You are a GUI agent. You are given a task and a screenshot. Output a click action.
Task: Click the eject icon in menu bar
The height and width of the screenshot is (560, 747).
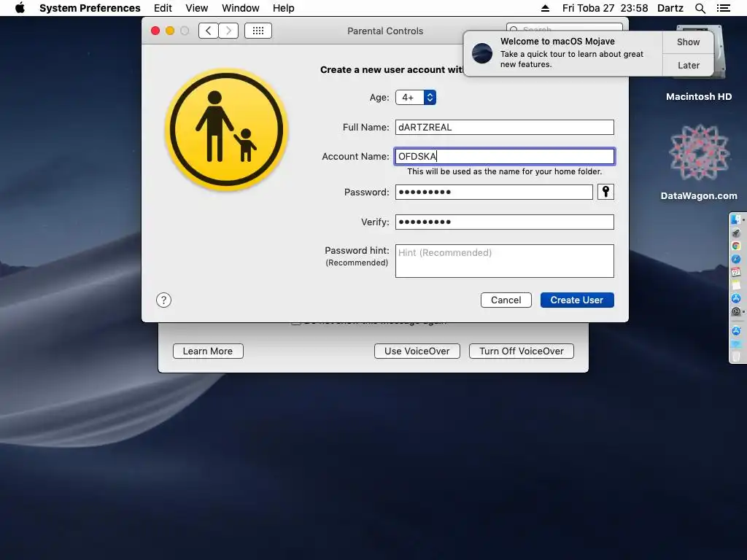coord(546,8)
